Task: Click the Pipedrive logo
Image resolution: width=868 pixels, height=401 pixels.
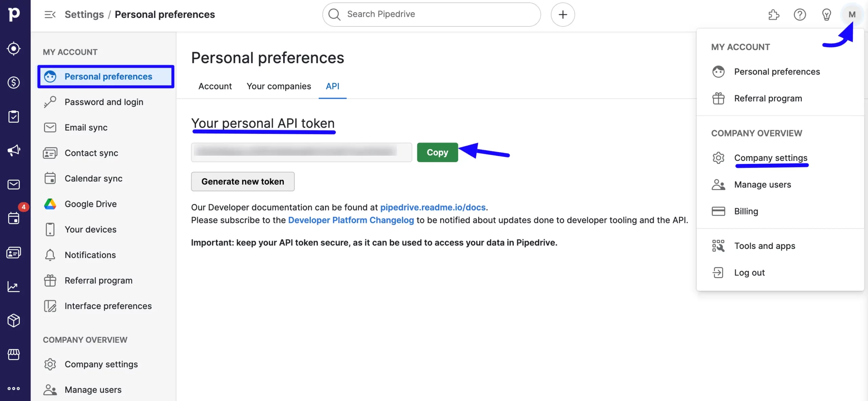Action: 14,14
